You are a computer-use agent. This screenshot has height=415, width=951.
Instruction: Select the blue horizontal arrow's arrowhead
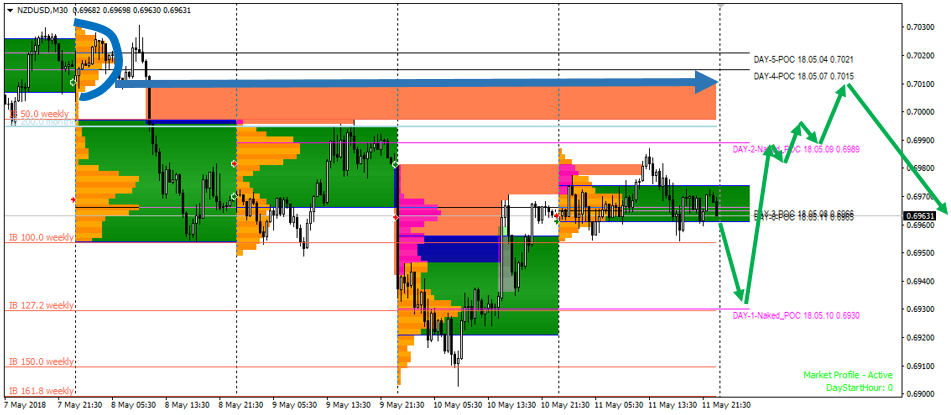pyautogui.click(x=709, y=80)
